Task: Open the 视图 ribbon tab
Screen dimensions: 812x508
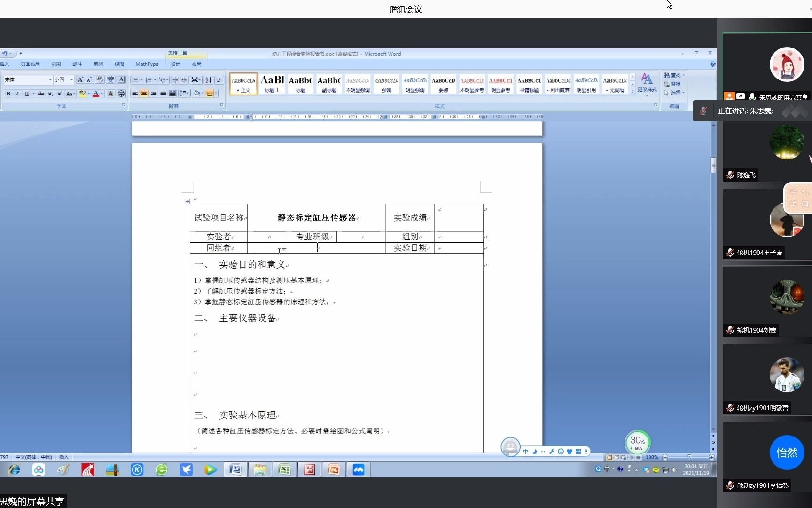Action: point(119,64)
